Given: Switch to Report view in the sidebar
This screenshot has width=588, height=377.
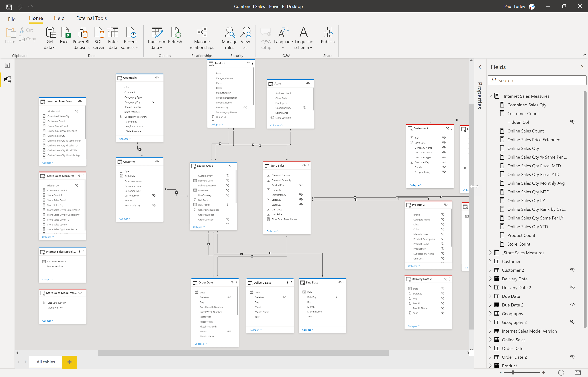Looking at the screenshot, I should pos(7,65).
